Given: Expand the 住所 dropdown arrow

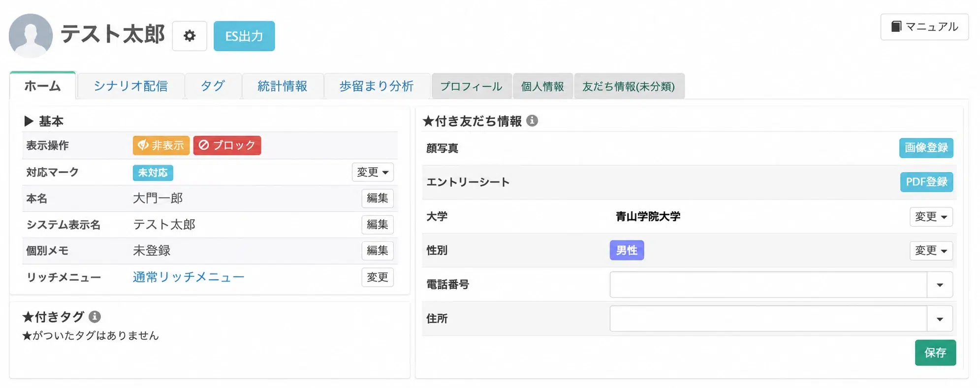Looking at the screenshot, I should coord(940,319).
